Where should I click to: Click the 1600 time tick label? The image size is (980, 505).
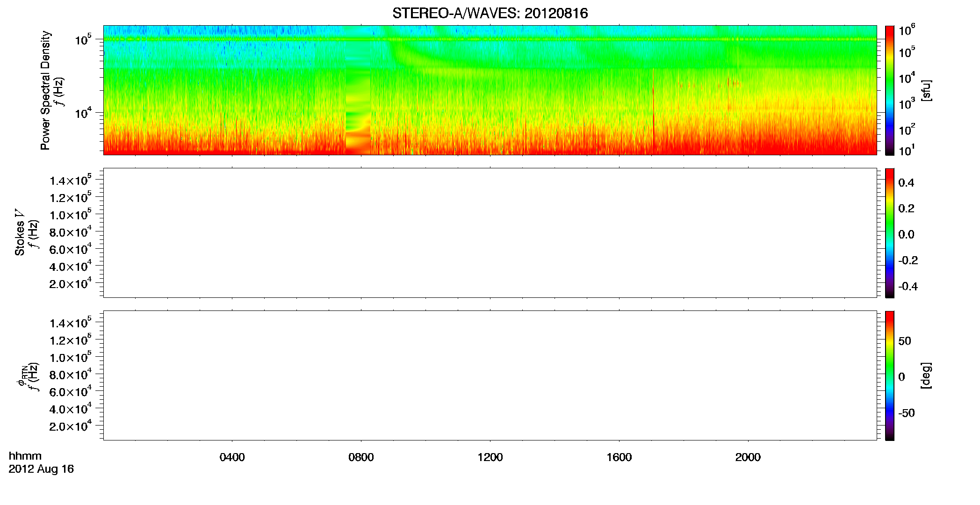(x=619, y=457)
